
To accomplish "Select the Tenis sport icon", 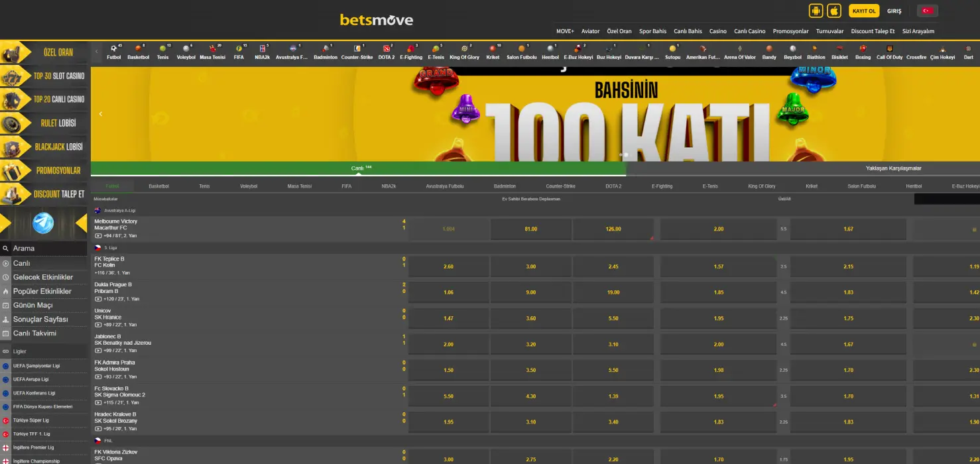I will (162, 50).
